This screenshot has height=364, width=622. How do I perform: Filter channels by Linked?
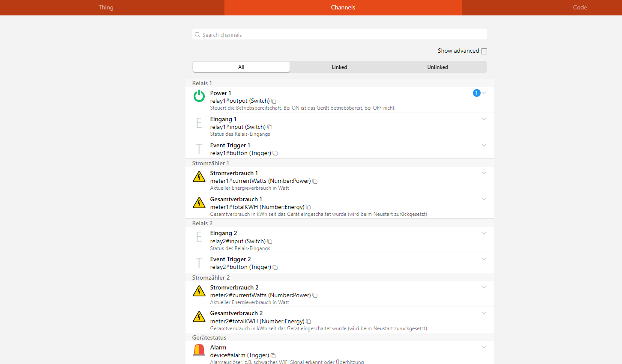(339, 67)
